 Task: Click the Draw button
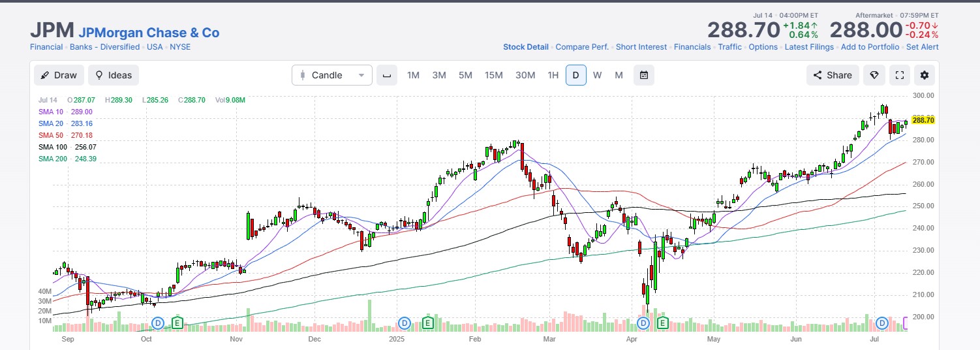point(59,75)
